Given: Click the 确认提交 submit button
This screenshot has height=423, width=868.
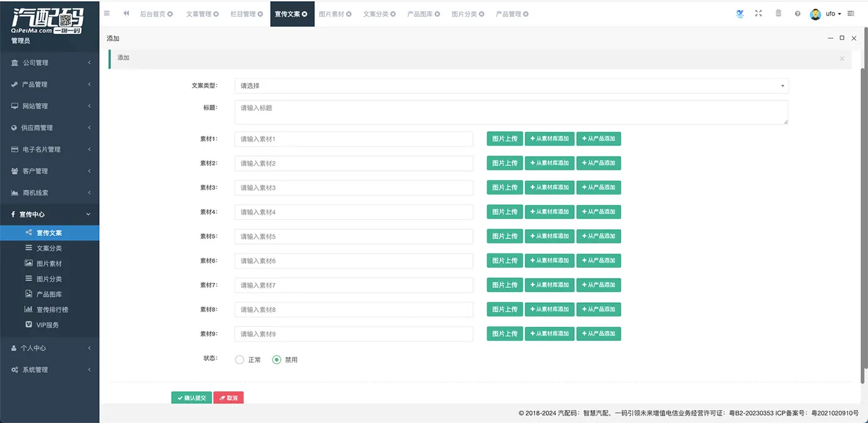Looking at the screenshot, I should click(191, 398).
